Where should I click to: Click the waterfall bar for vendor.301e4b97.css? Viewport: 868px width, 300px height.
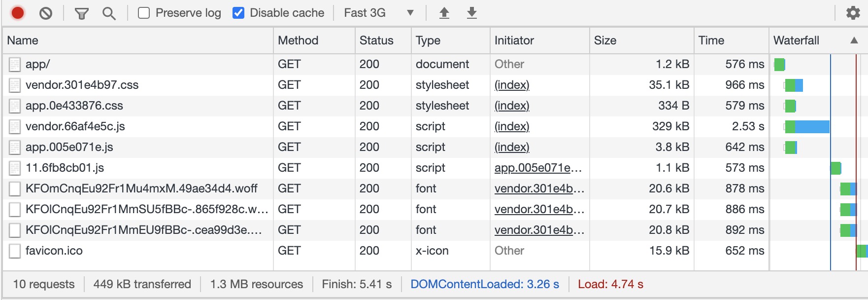pos(794,85)
